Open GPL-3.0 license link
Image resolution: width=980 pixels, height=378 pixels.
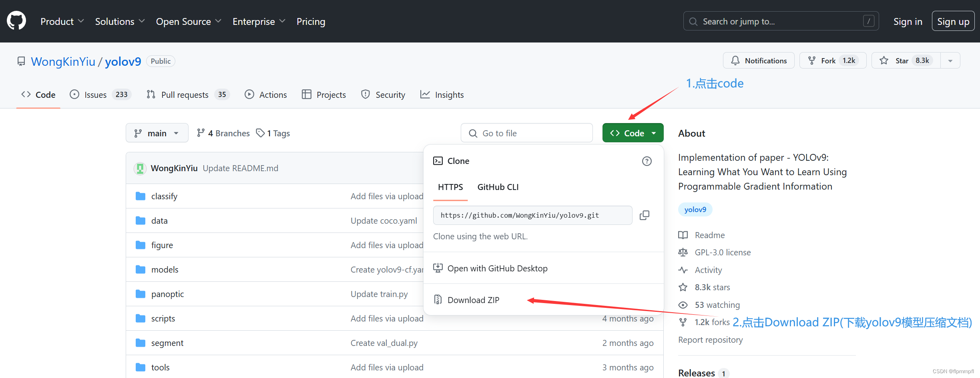(x=715, y=252)
